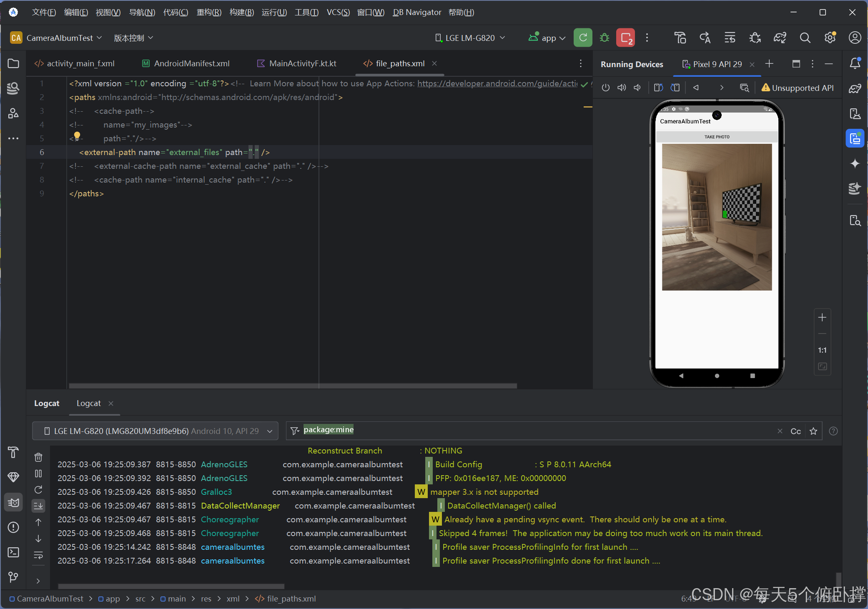868x609 pixels.
Task: Clear logcat with the trash icon
Action: pos(38,457)
